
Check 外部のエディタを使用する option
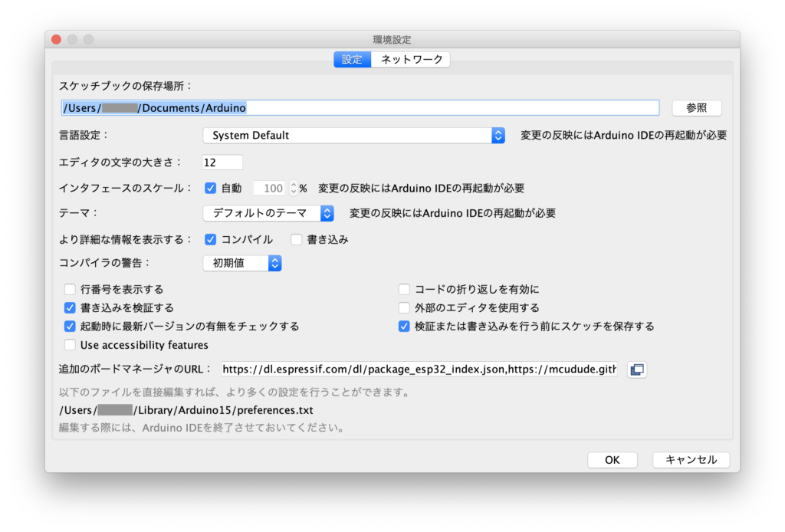[404, 308]
